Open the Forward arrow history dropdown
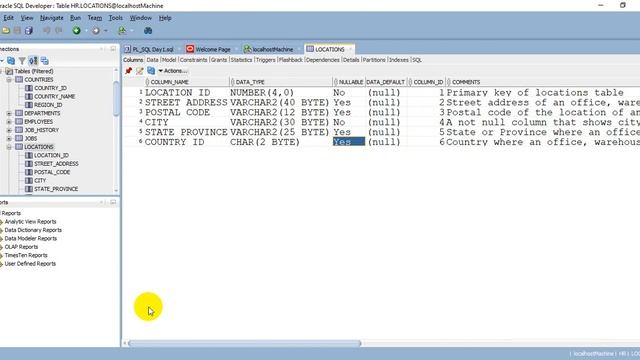 106,31
